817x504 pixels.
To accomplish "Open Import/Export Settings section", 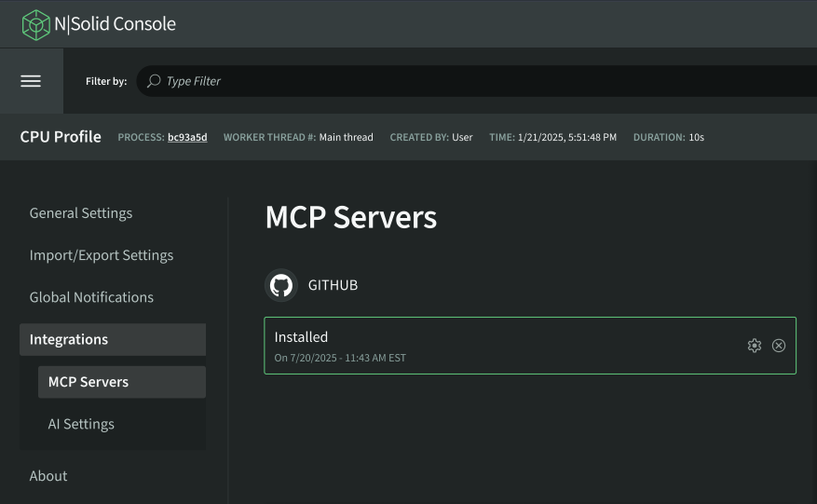I will (102, 255).
